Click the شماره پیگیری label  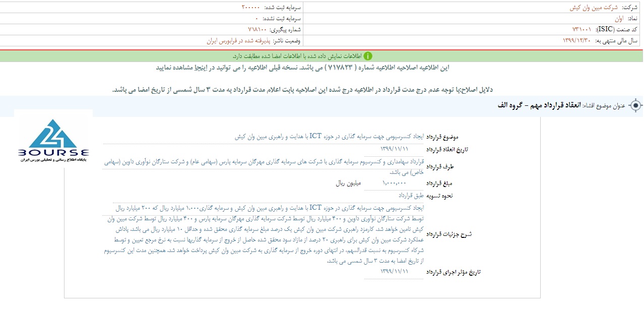[286, 29]
